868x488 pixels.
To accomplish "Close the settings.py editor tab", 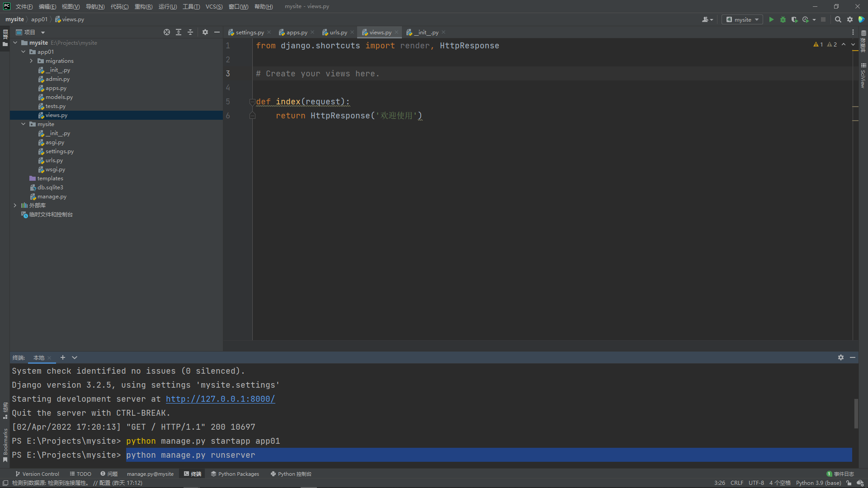I will pyautogui.click(x=269, y=32).
